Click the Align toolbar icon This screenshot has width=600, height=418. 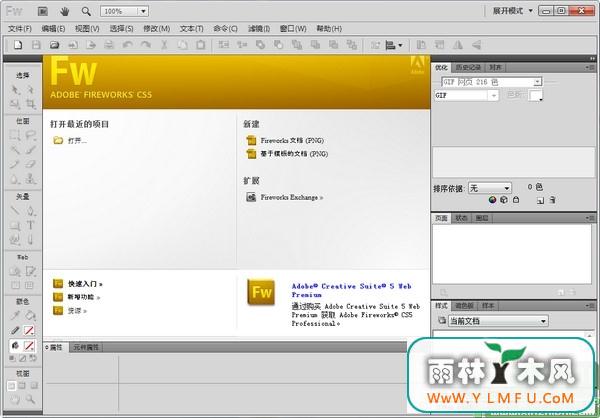coord(390,45)
